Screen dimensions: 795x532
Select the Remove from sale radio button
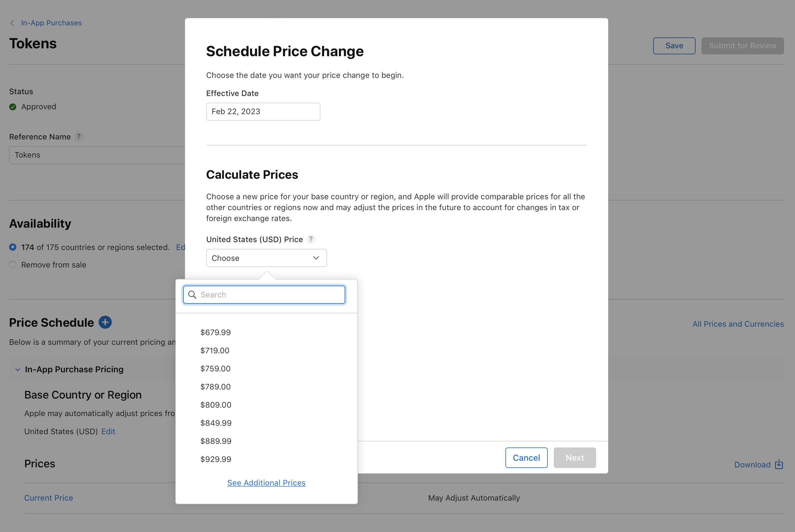click(13, 265)
